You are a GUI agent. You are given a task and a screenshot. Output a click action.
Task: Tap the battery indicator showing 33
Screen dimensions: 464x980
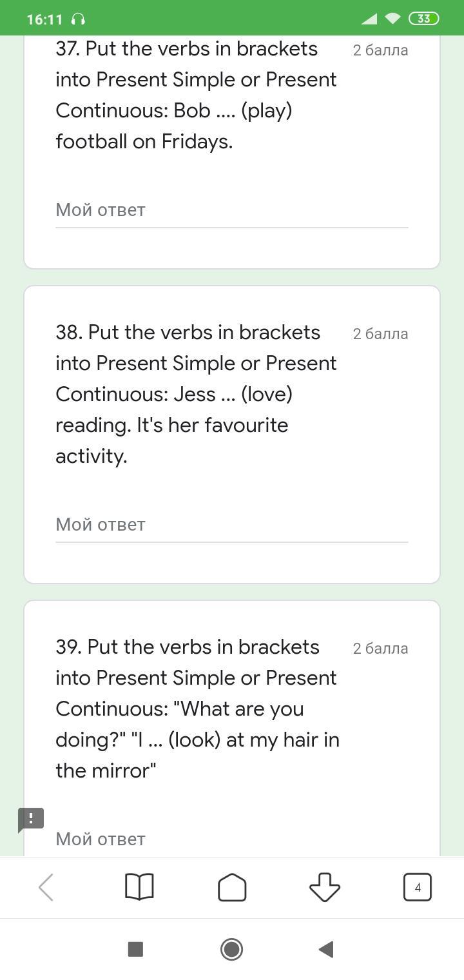(x=423, y=19)
